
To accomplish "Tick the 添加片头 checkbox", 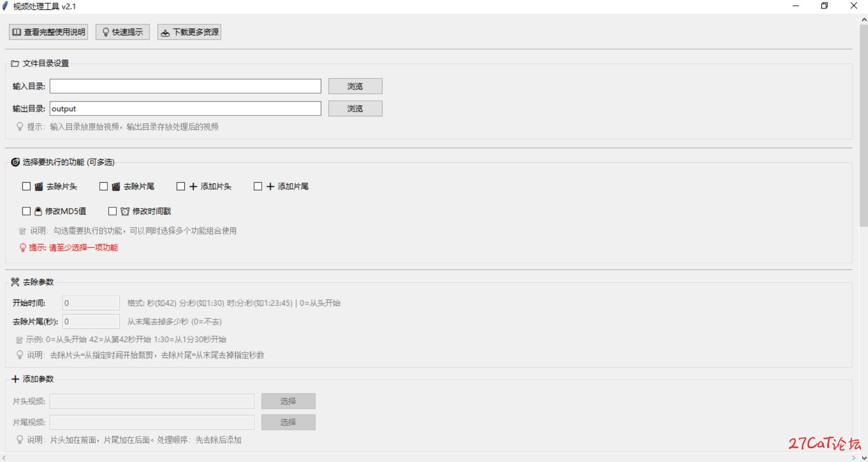I will pyautogui.click(x=181, y=186).
